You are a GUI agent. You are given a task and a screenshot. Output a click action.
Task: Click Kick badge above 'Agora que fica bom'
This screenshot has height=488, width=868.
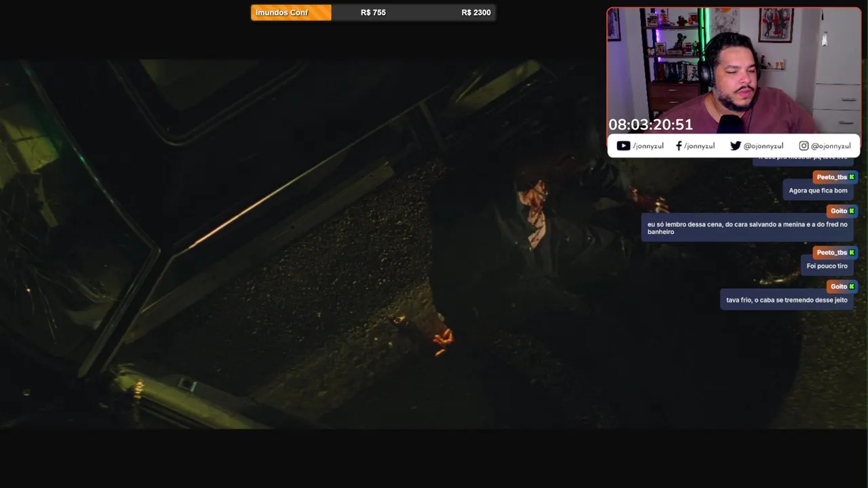coord(852,177)
